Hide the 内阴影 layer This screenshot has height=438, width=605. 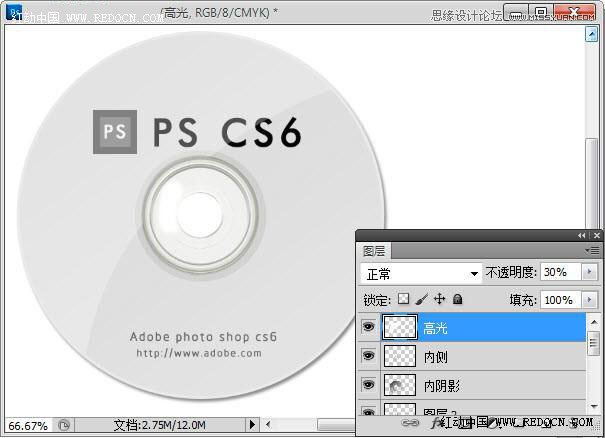(368, 384)
